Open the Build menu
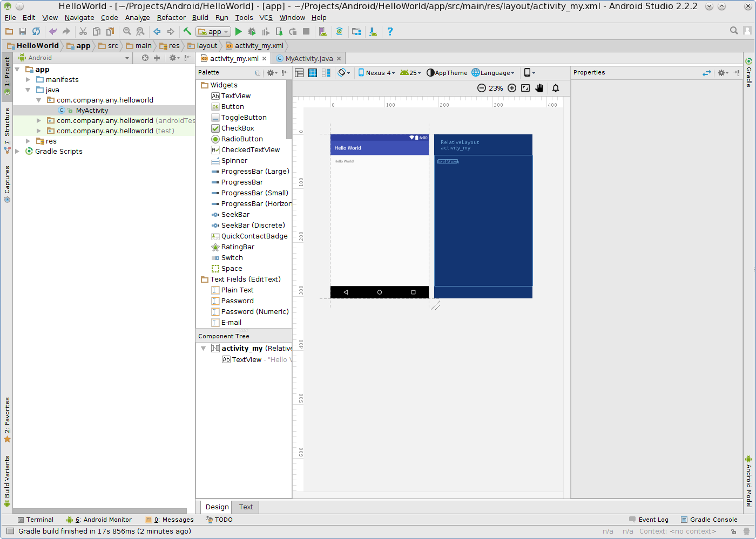 [x=200, y=18]
